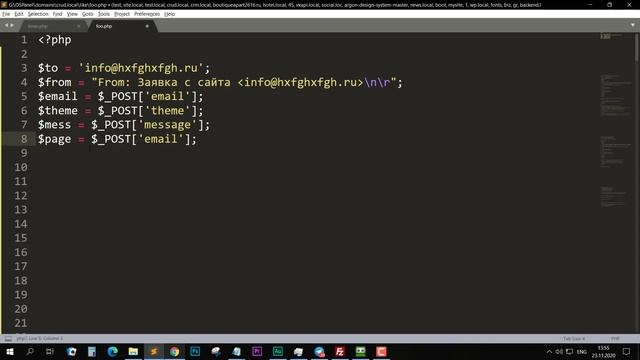Open the Project menu
The image size is (640, 360).
click(x=122, y=14)
